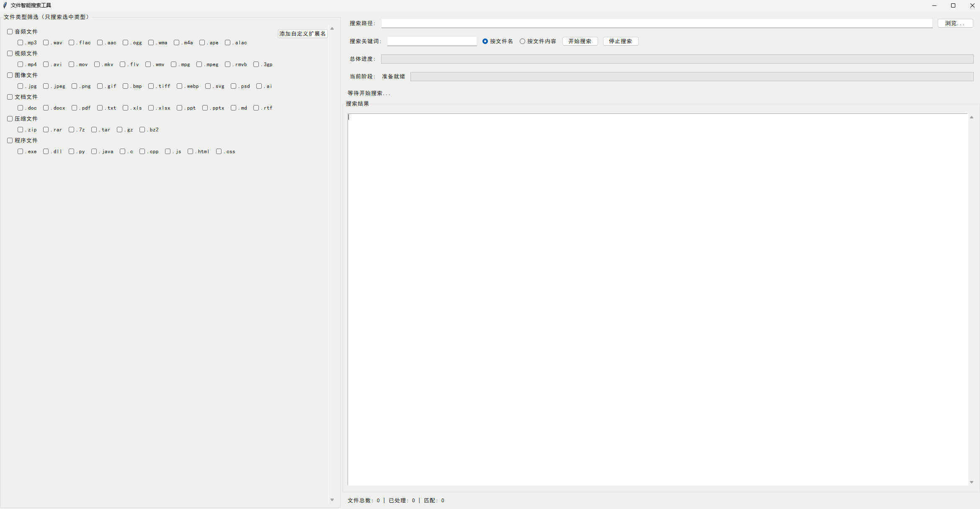This screenshot has width=980, height=509.
Task: Click the feather app icon in title bar
Action: click(5, 5)
